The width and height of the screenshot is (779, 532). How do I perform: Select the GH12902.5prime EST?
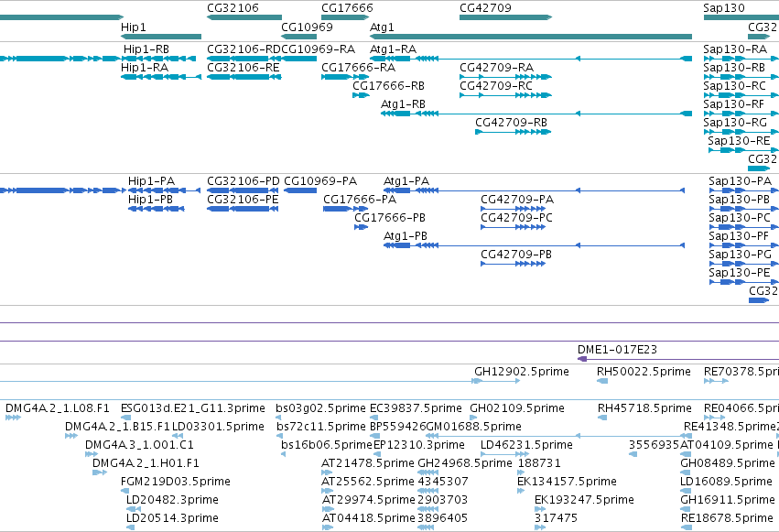click(495, 381)
